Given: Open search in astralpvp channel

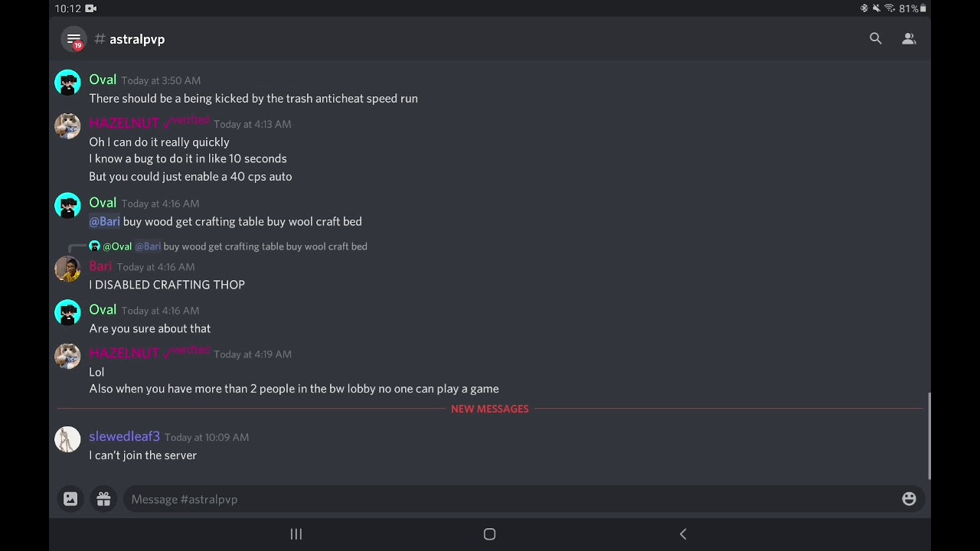Looking at the screenshot, I should click(x=875, y=39).
